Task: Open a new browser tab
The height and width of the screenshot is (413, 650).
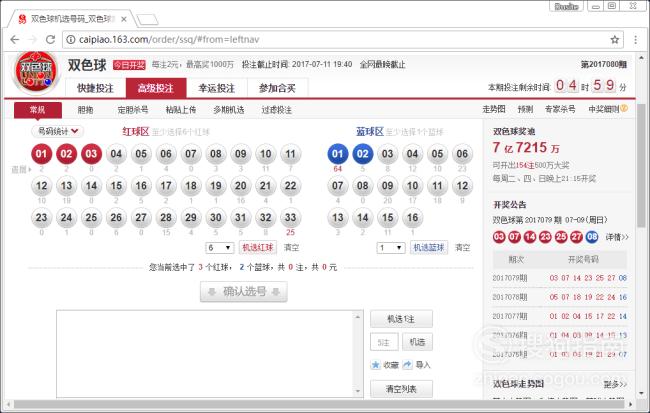Action: tap(148, 19)
